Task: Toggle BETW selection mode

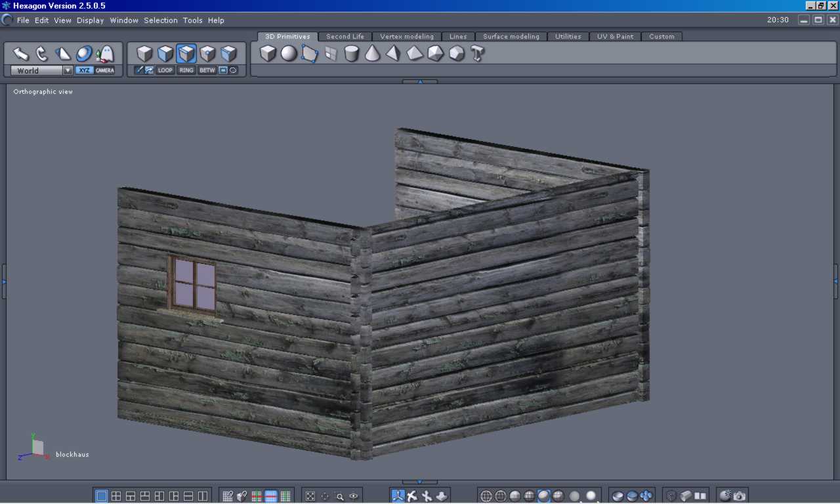Action: [207, 70]
